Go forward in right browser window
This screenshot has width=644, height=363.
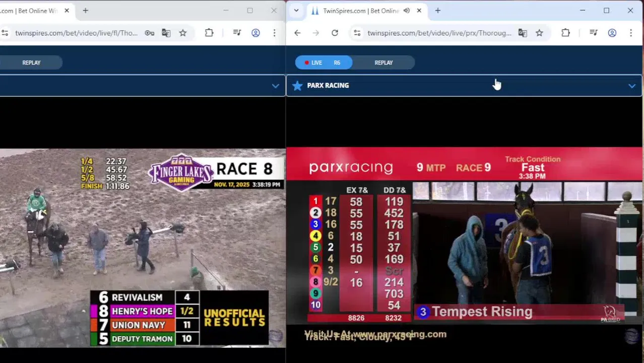(316, 33)
